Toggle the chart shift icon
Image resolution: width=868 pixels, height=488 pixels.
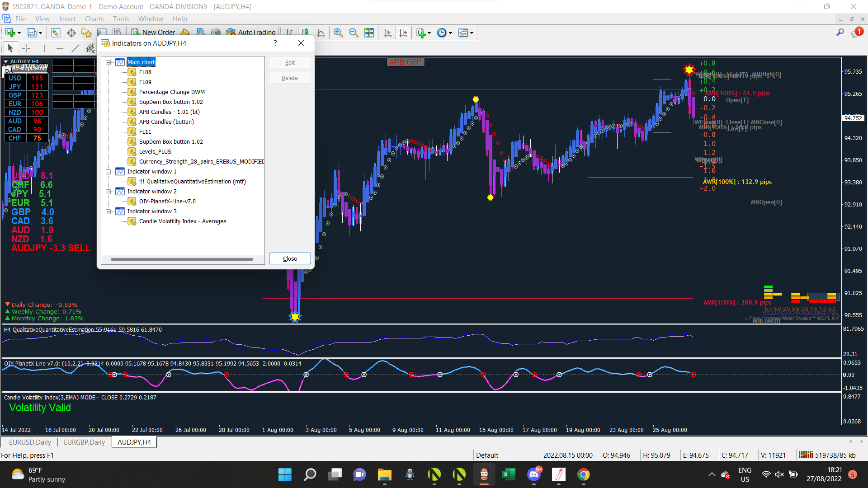pos(403,33)
